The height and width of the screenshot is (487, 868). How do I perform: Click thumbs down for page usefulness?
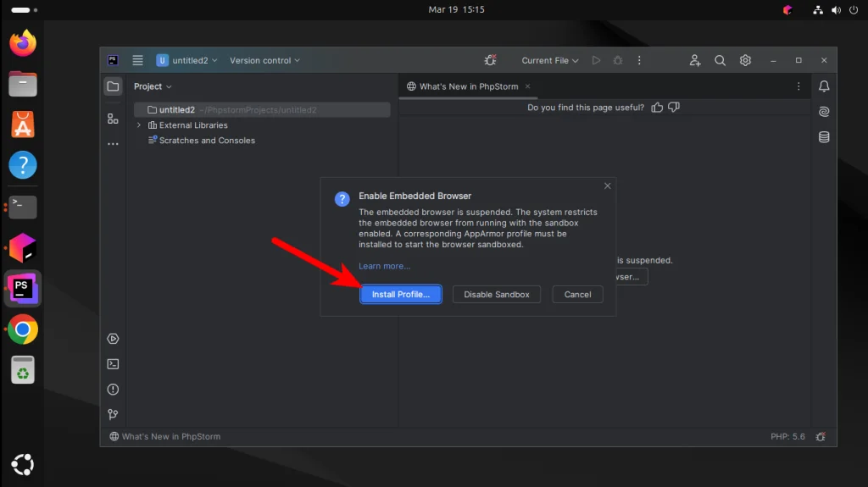pos(674,108)
